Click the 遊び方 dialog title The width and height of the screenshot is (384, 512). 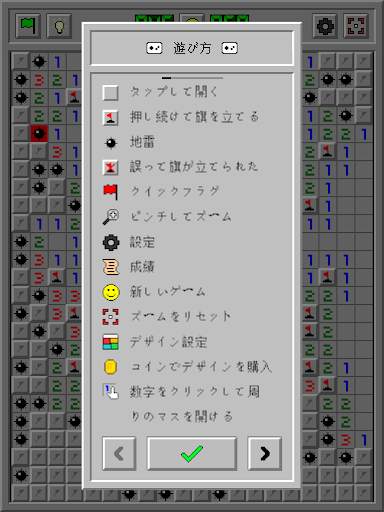[x=192, y=48]
